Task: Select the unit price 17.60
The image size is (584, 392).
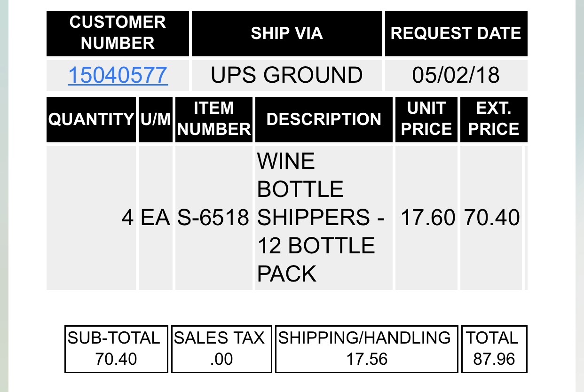Action: coord(426,218)
